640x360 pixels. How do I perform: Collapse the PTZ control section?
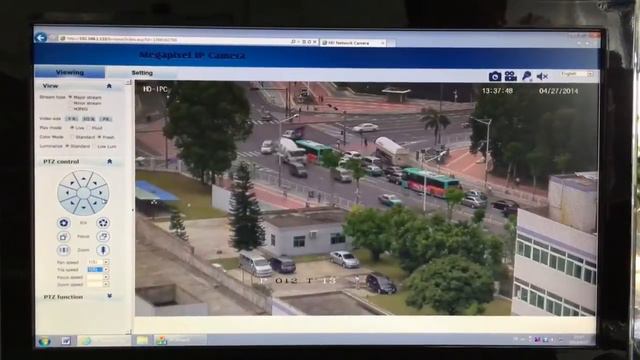tap(109, 162)
